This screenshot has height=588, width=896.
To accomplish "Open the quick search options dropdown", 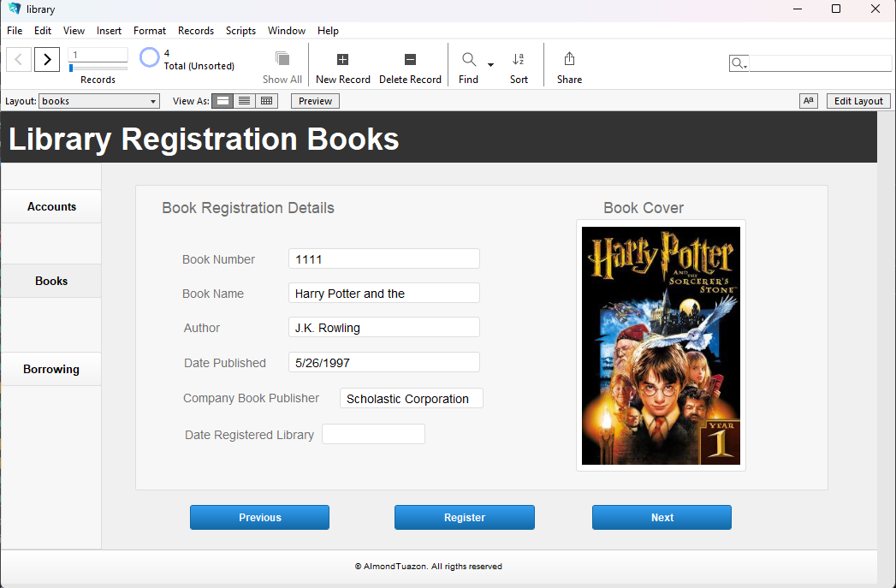I will point(739,64).
